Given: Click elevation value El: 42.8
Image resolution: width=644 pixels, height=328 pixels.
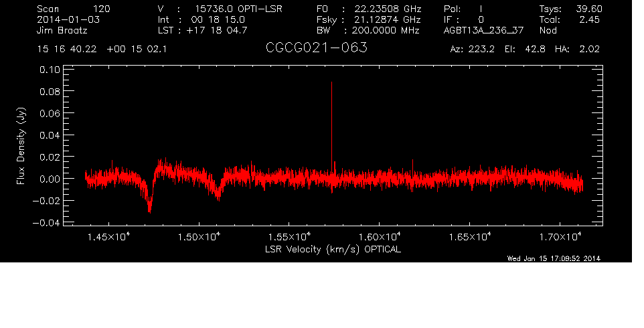Looking at the screenshot, I should 526,50.
